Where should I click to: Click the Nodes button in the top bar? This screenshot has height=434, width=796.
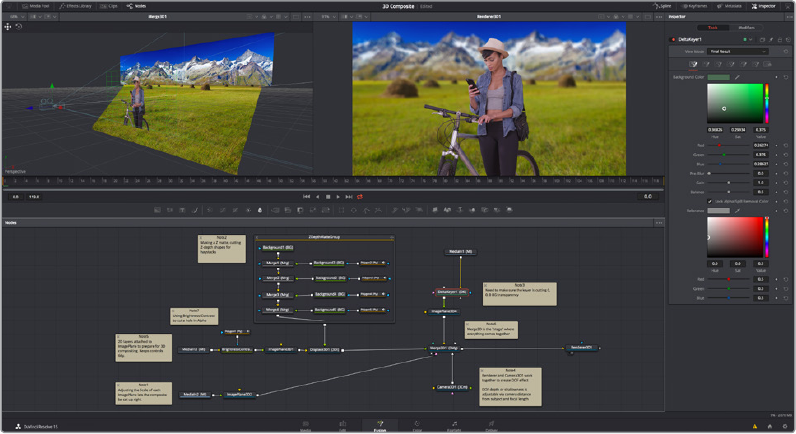[x=138, y=6]
